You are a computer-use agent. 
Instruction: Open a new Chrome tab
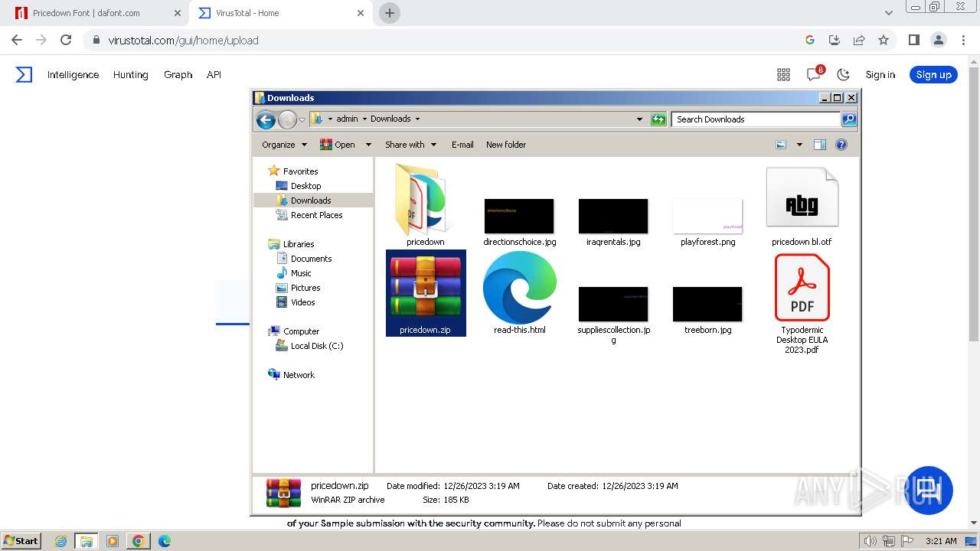390,13
